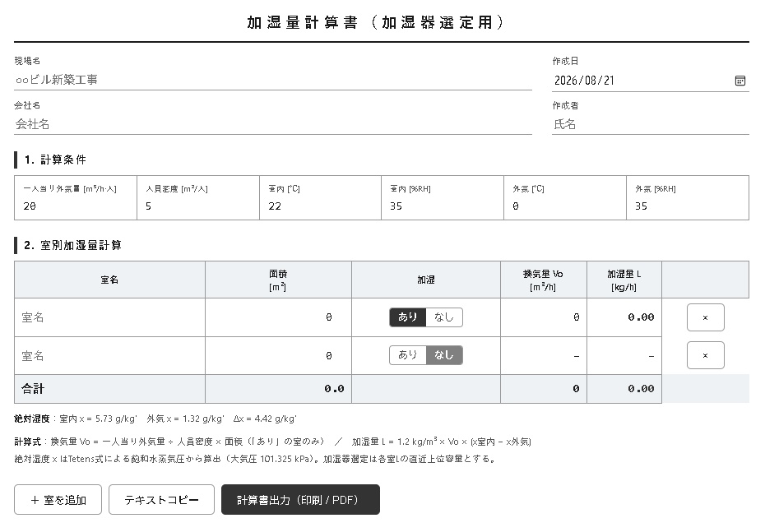Set second row 加湿 to あり
This screenshot has width=765, height=532.
(x=408, y=355)
